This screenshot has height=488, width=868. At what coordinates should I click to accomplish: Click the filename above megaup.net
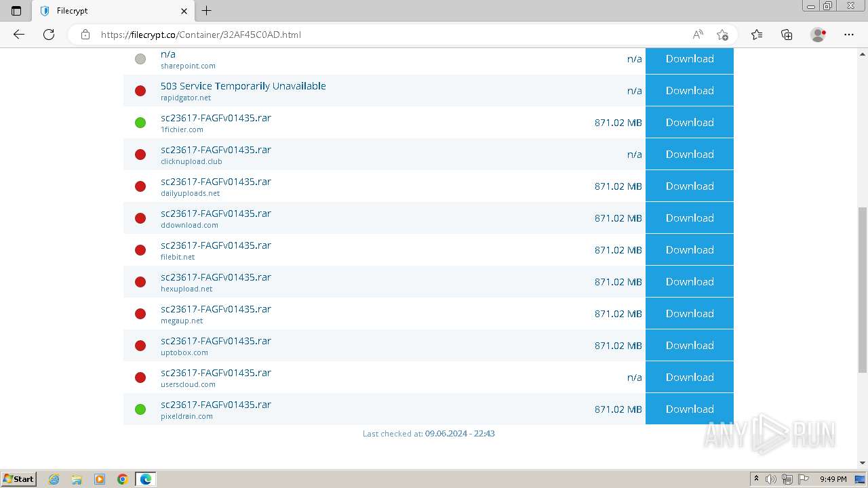(x=216, y=309)
